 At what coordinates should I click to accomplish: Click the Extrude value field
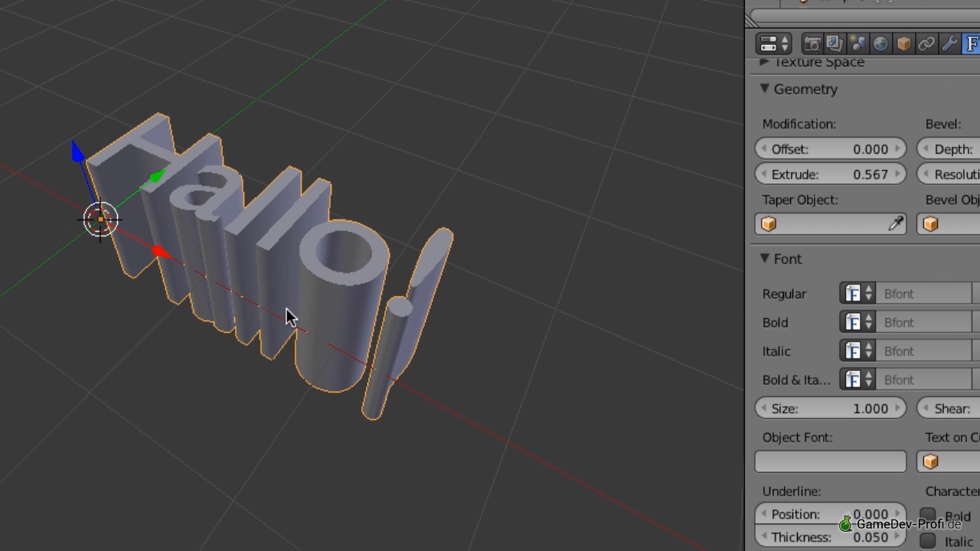[831, 174]
